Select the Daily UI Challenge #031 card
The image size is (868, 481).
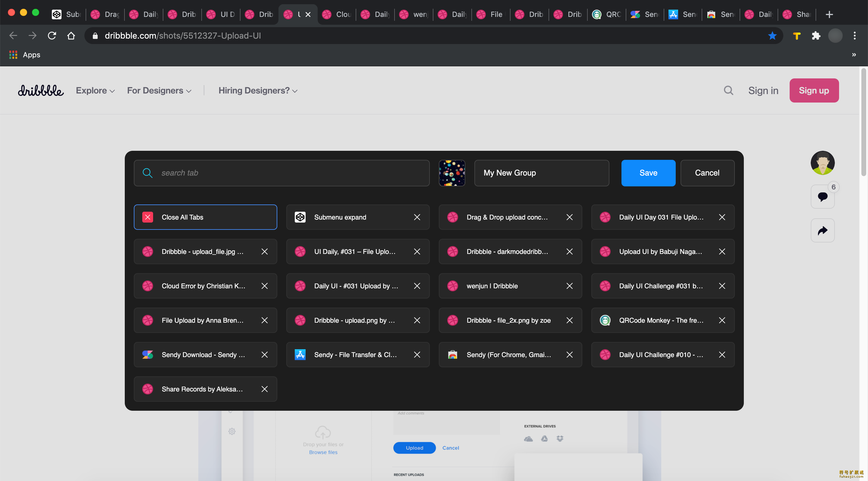point(662,286)
